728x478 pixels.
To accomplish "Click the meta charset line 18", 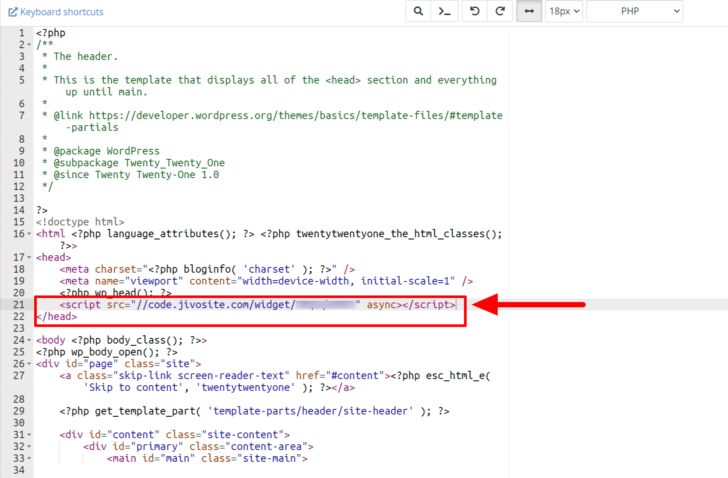I will click(x=207, y=269).
